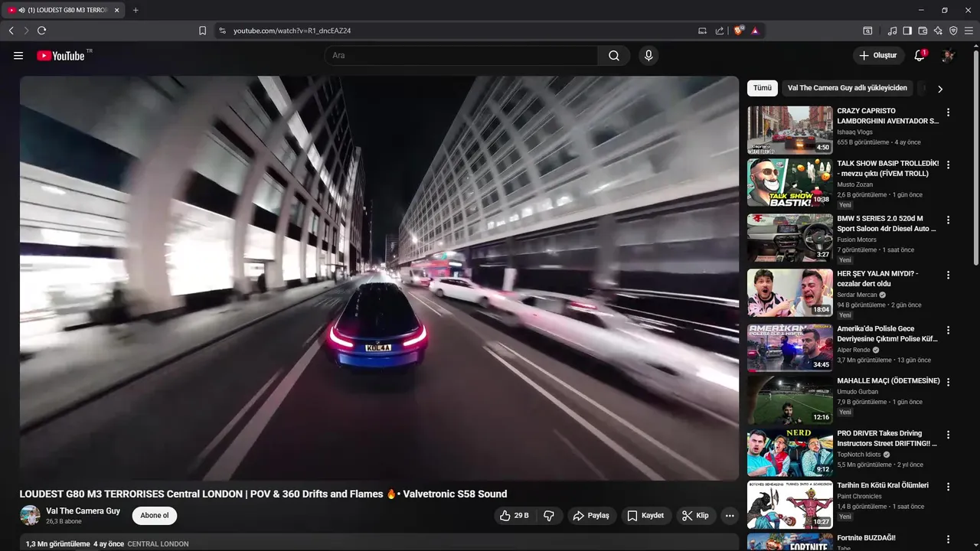The image size is (980, 551).
Task: Share the video with Paylaş
Action: click(x=591, y=516)
